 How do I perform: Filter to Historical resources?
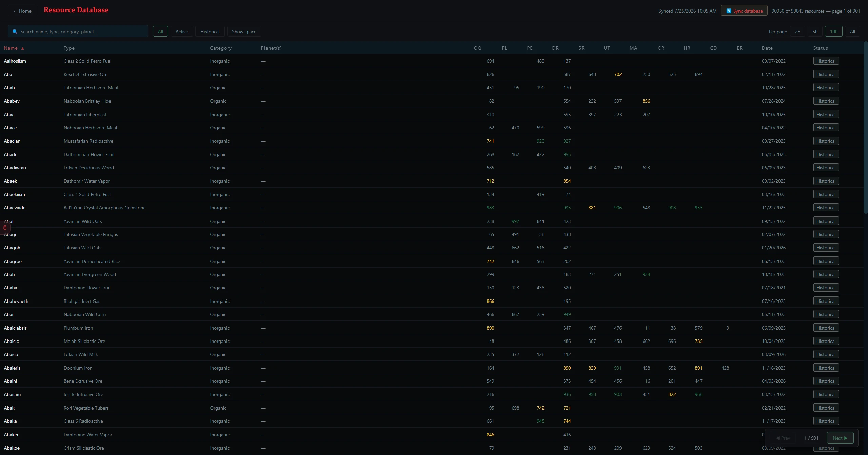[210, 32]
